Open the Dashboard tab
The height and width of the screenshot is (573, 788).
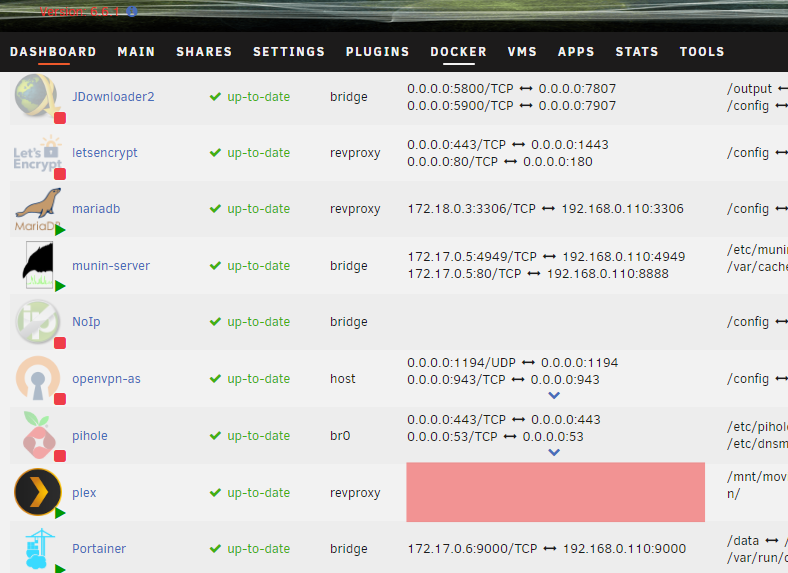tap(53, 52)
